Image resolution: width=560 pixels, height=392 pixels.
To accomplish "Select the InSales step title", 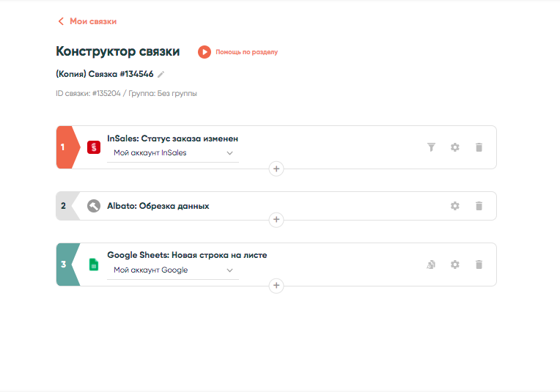I will click(172, 138).
